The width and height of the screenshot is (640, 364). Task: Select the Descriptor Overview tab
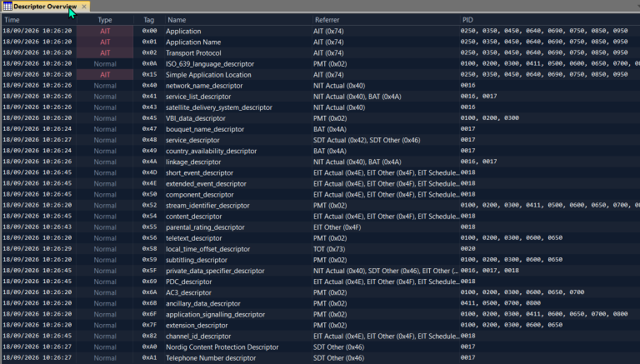tap(45, 7)
